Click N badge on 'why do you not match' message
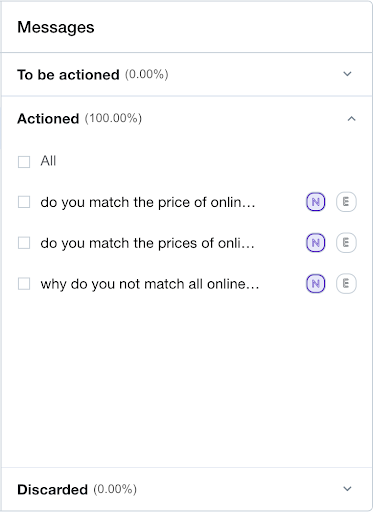The width and height of the screenshot is (373, 512). [x=315, y=284]
